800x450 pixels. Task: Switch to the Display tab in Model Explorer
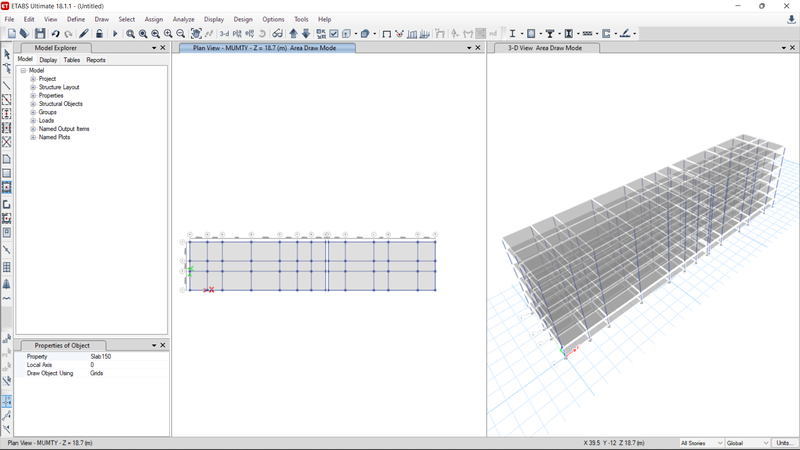point(48,60)
